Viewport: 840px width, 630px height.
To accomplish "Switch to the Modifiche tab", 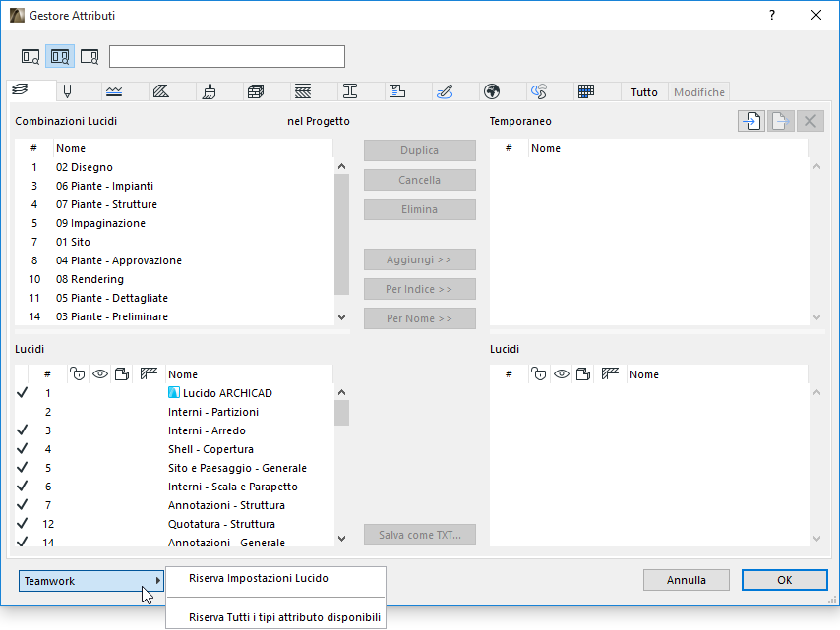I will click(x=699, y=92).
